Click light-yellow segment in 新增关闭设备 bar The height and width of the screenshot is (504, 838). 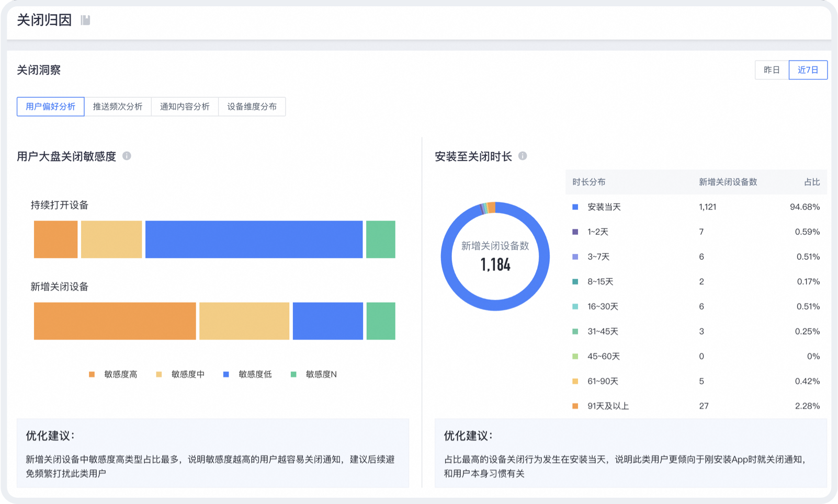click(244, 321)
